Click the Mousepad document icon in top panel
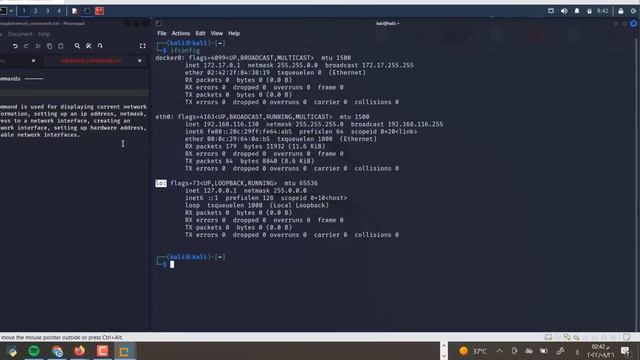The image size is (640, 360). [74, 11]
